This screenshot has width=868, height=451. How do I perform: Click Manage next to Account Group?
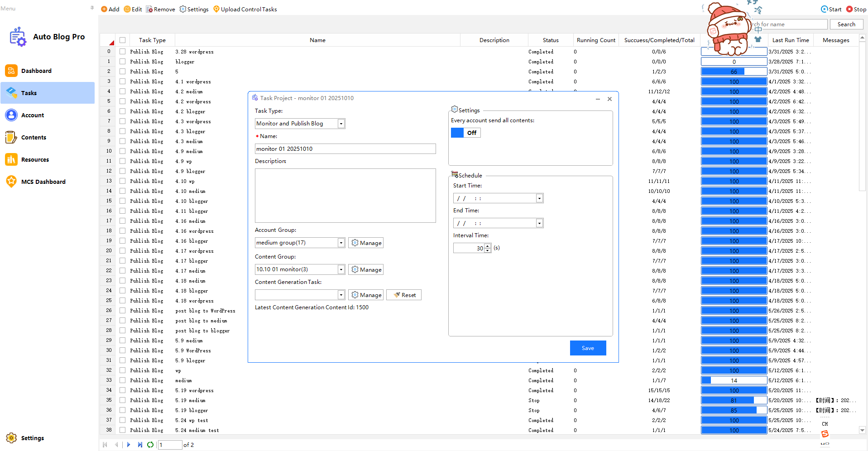pos(366,243)
